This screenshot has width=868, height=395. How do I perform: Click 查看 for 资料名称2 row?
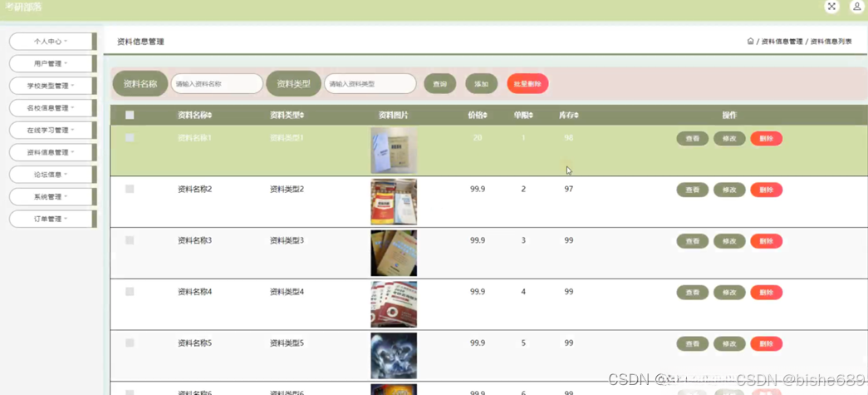[693, 190]
